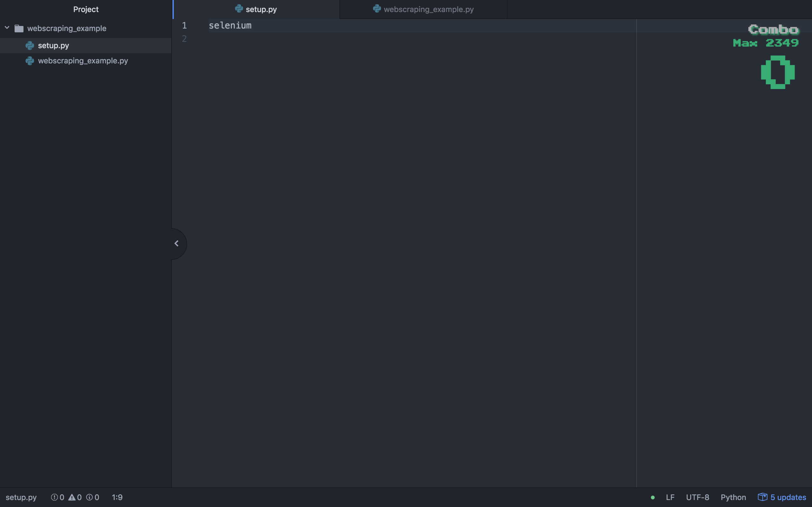
Task: Click the warning count icon in status bar
Action: coord(72,497)
